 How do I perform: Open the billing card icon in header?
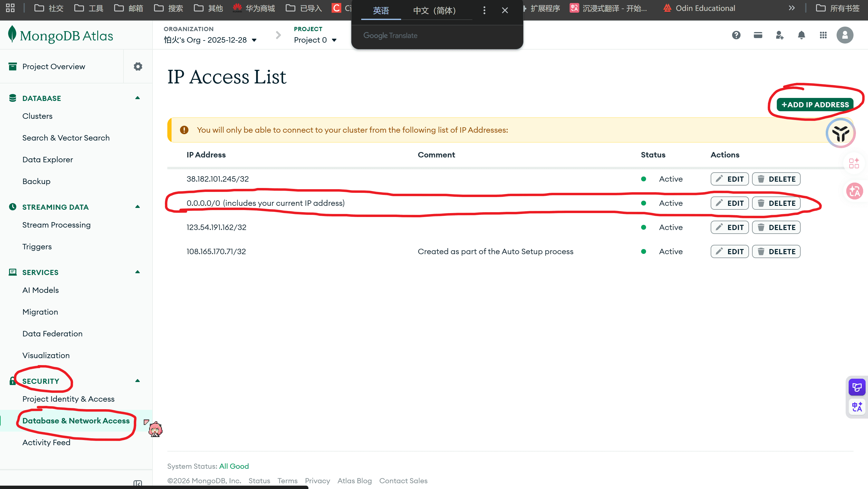(x=758, y=35)
